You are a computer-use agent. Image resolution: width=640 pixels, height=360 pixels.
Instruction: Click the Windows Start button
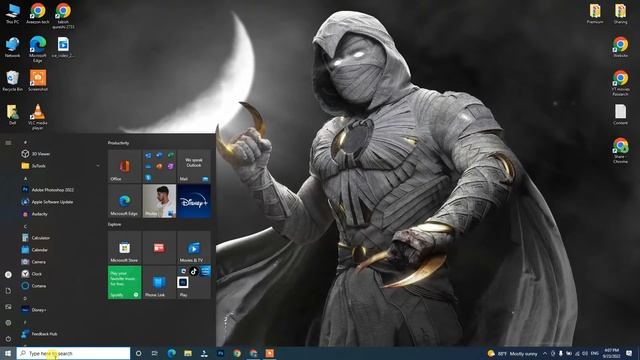(x=8, y=353)
